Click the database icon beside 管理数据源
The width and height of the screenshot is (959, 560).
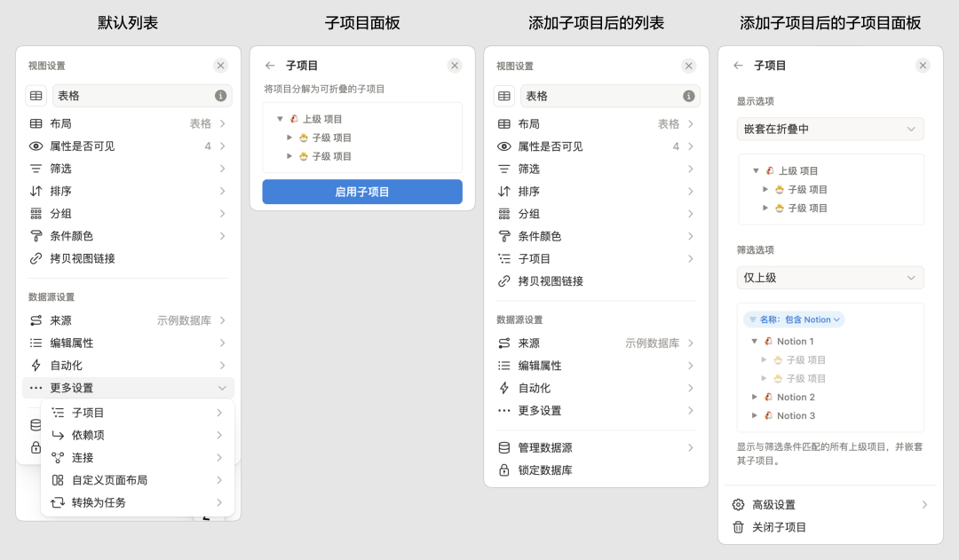click(504, 448)
